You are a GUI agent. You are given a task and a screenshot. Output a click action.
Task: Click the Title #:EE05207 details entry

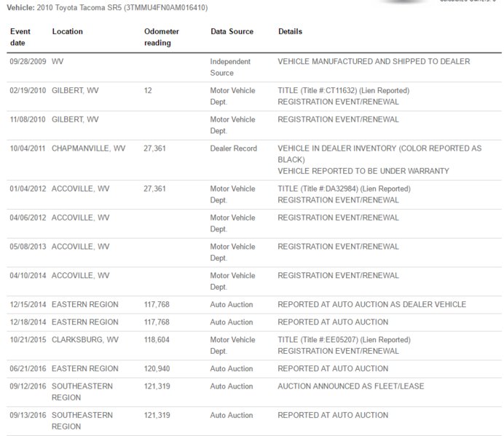click(344, 340)
